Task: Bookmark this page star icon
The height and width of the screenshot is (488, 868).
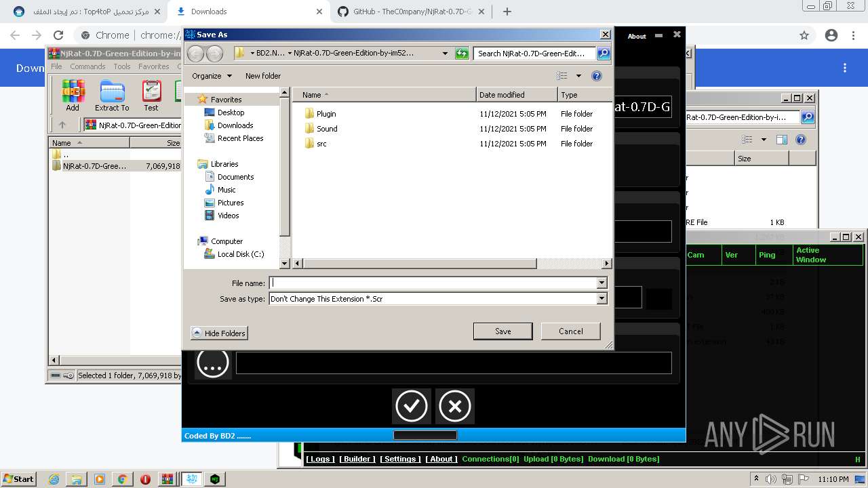Action: tap(804, 35)
